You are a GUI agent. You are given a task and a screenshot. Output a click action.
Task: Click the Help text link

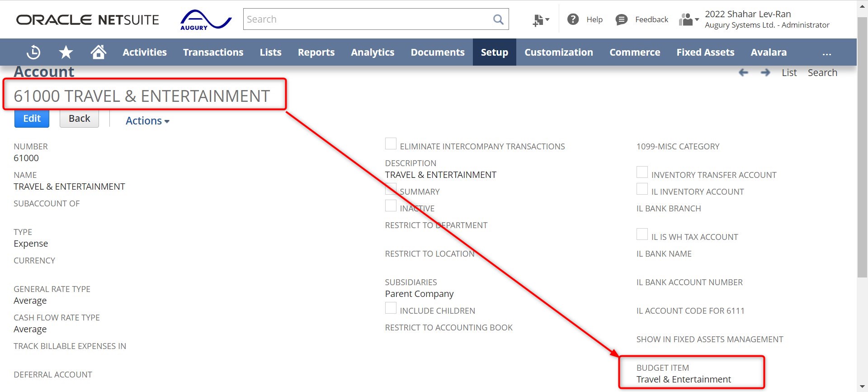coord(594,19)
